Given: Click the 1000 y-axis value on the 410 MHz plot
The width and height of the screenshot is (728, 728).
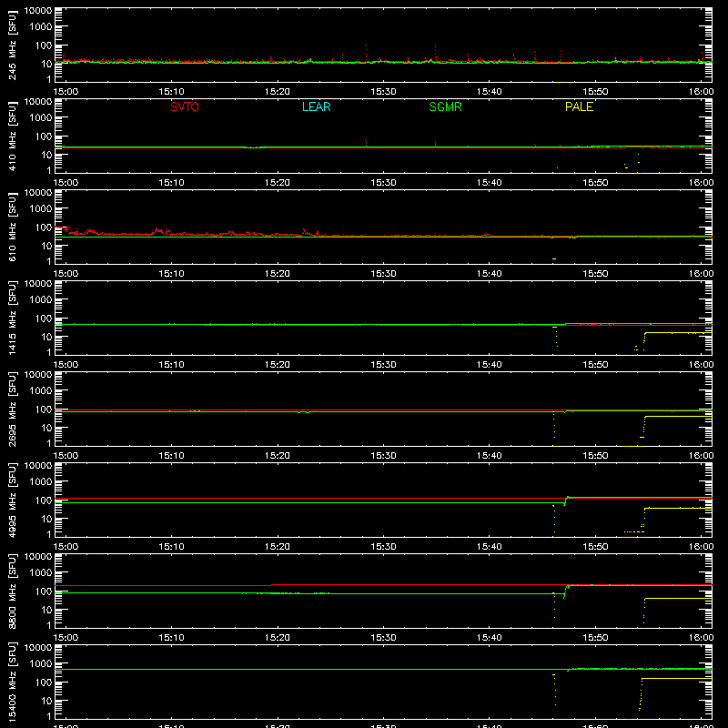Looking at the screenshot, I should tap(41, 118).
